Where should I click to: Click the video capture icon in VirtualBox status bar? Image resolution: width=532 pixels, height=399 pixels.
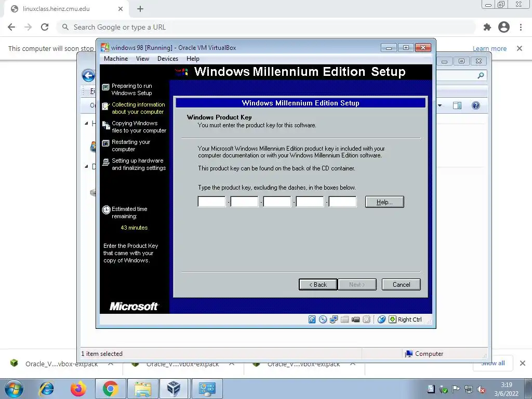(x=355, y=320)
